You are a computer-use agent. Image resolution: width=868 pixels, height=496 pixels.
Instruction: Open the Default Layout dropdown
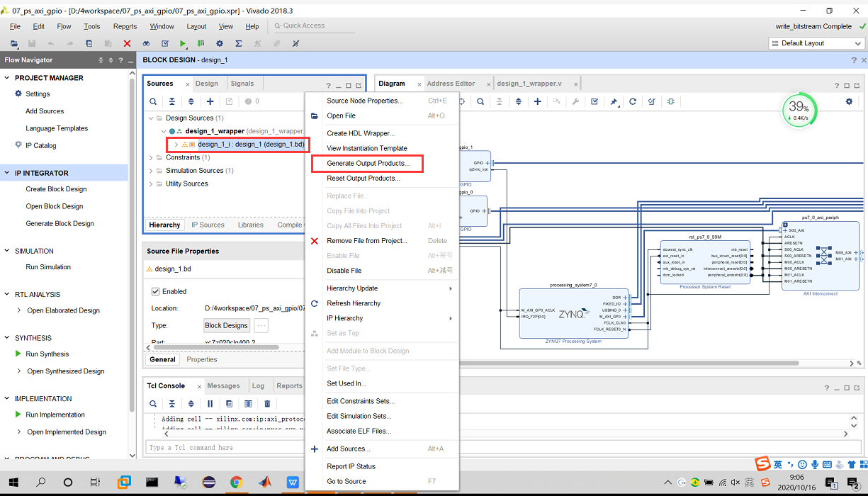tap(816, 43)
